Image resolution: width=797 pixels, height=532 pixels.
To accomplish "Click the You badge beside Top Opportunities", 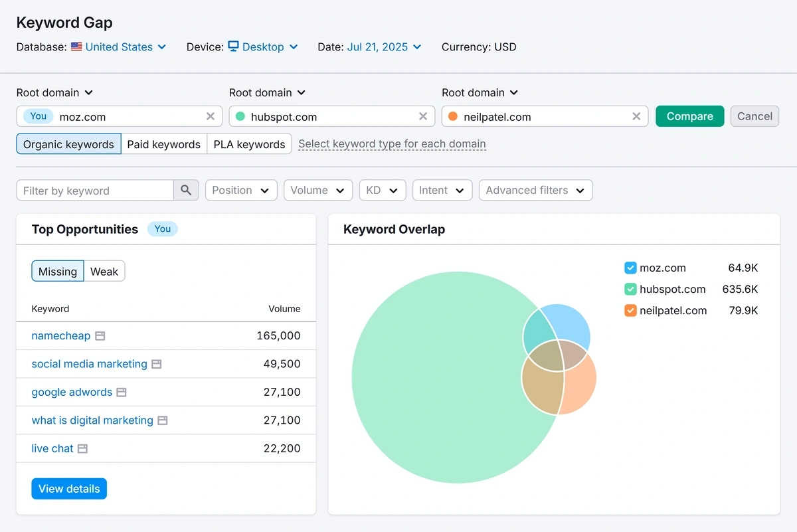I will click(163, 229).
